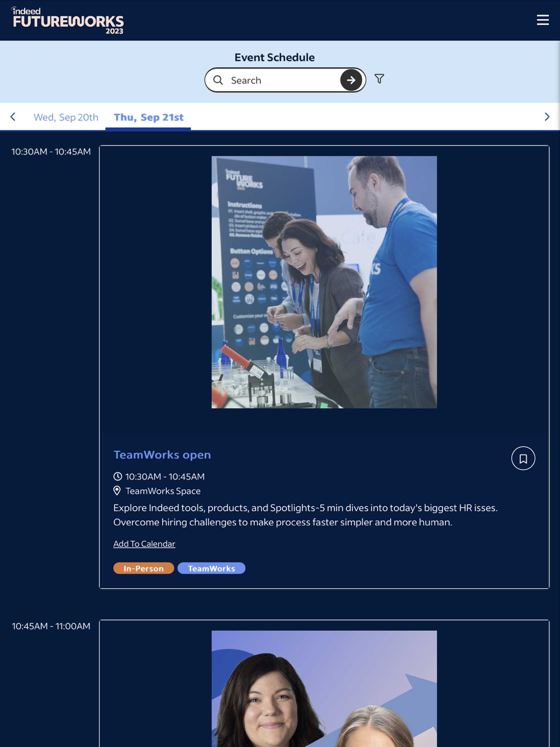Click the session description starting 'Explore Indeed tools'
The height and width of the screenshot is (747, 560).
305,515
